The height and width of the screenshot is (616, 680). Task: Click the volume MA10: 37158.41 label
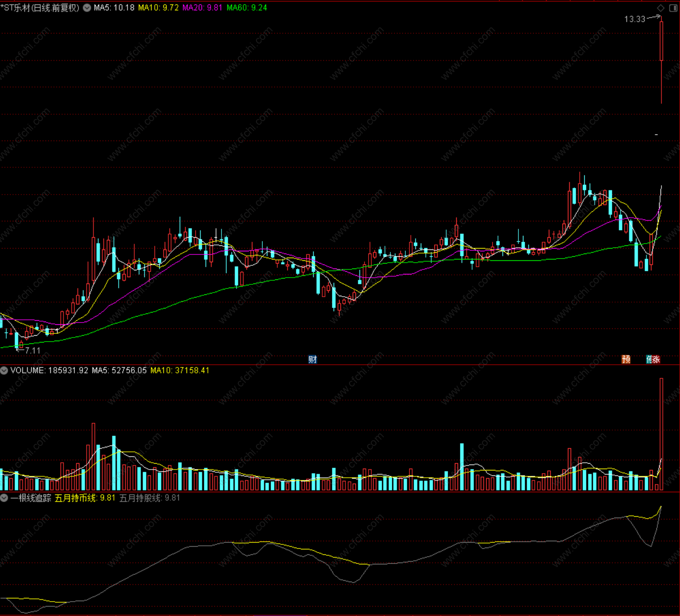180,371
